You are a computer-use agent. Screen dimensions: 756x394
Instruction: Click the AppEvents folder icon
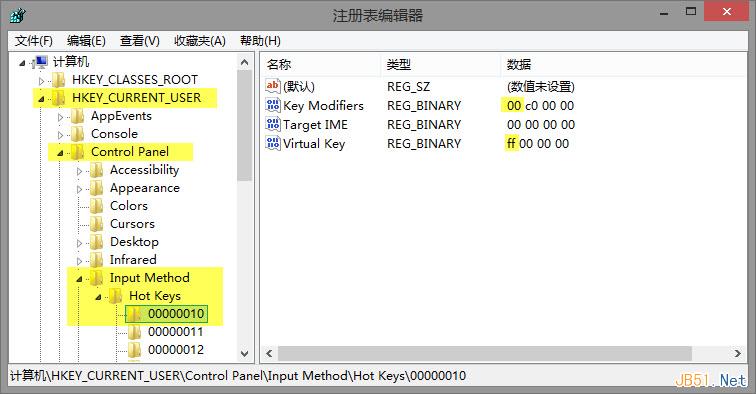tap(78, 116)
